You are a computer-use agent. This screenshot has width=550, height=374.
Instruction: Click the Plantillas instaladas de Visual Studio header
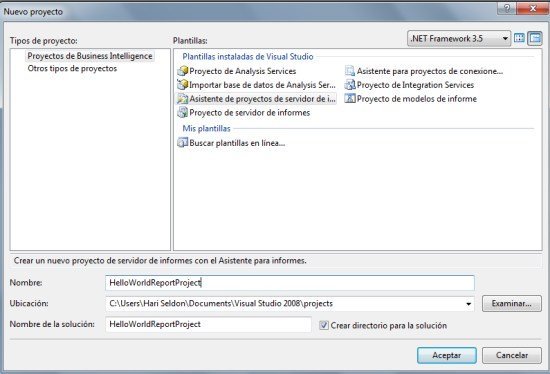[x=248, y=56]
